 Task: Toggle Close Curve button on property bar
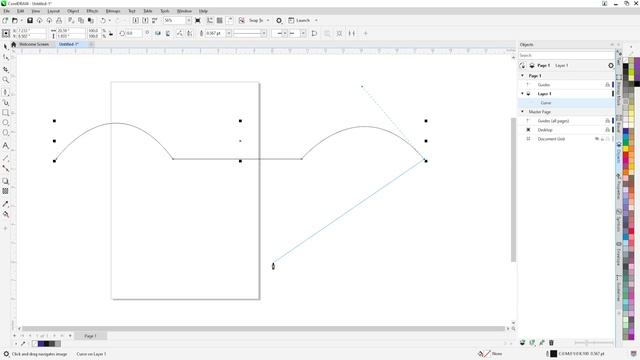point(314,33)
